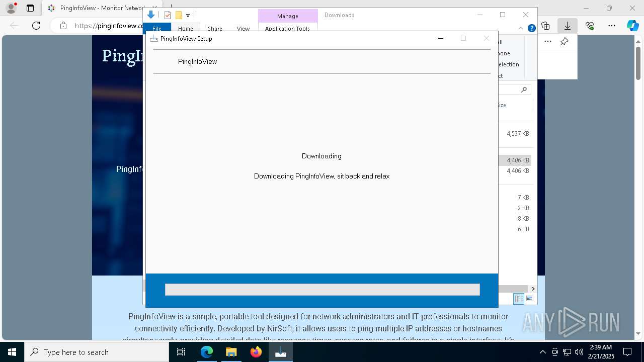Click the taskbar search box
This screenshot has height=362, width=644.
click(97, 352)
